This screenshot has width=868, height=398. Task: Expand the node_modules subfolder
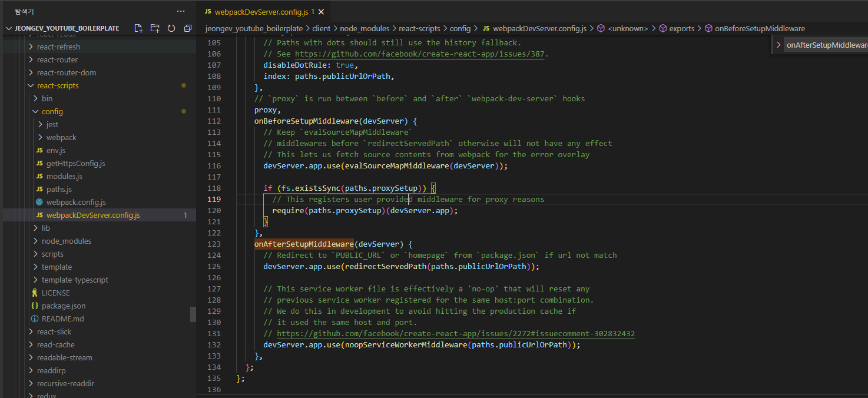(99, 241)
